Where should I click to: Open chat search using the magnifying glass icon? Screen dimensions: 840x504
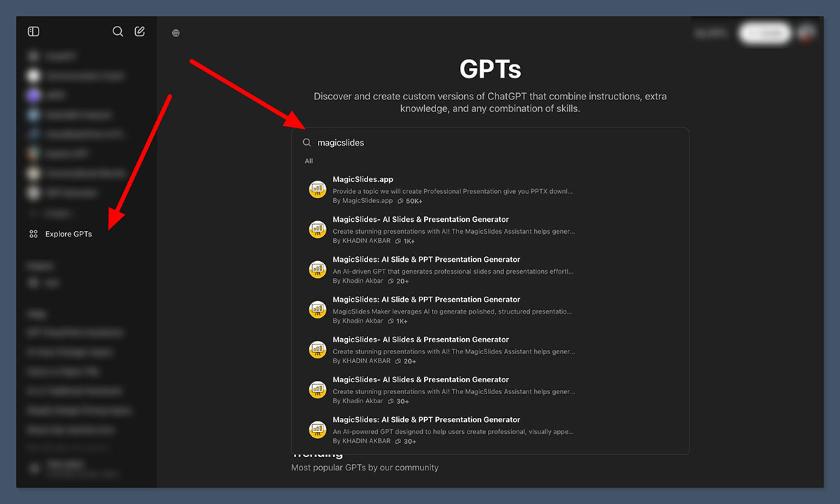[118, 31]
